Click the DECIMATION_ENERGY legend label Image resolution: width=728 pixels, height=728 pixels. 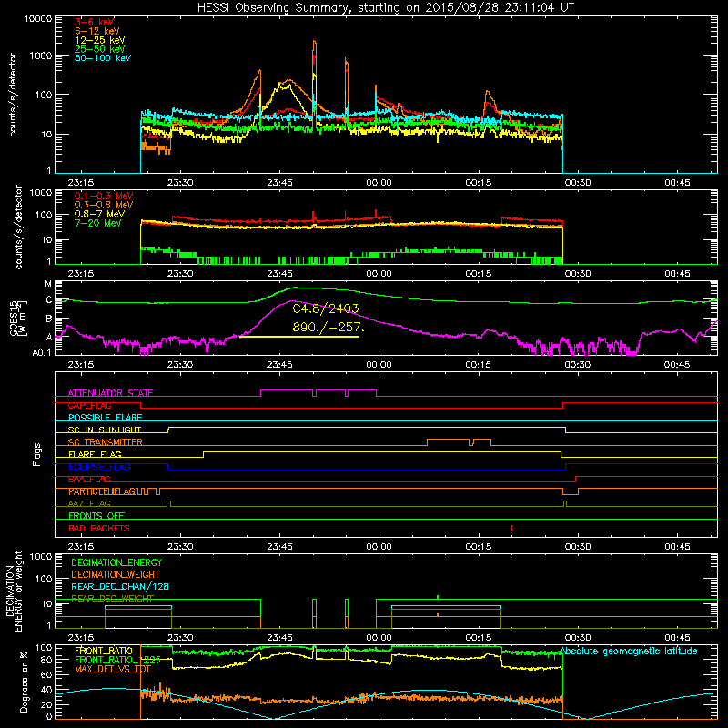[x=116, y=562]
